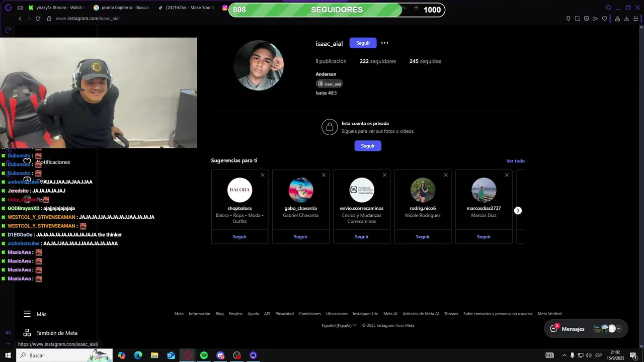The image size is (644, 362).
Task: Click the player send arrow icon
Action: 595,19
